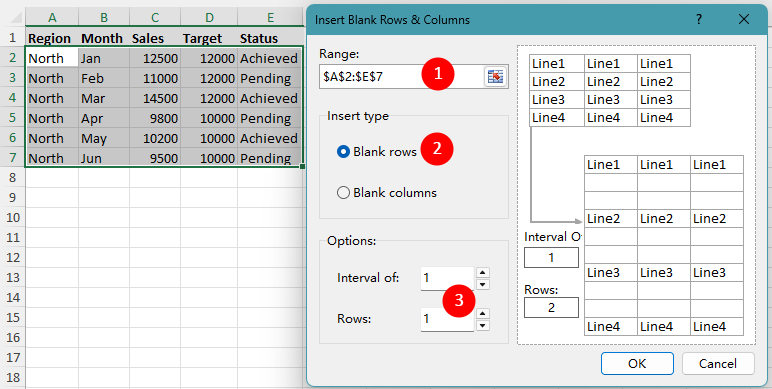Click the Target header cell
The height and width of the screenshot is (389, 772).
coord(209,38)
